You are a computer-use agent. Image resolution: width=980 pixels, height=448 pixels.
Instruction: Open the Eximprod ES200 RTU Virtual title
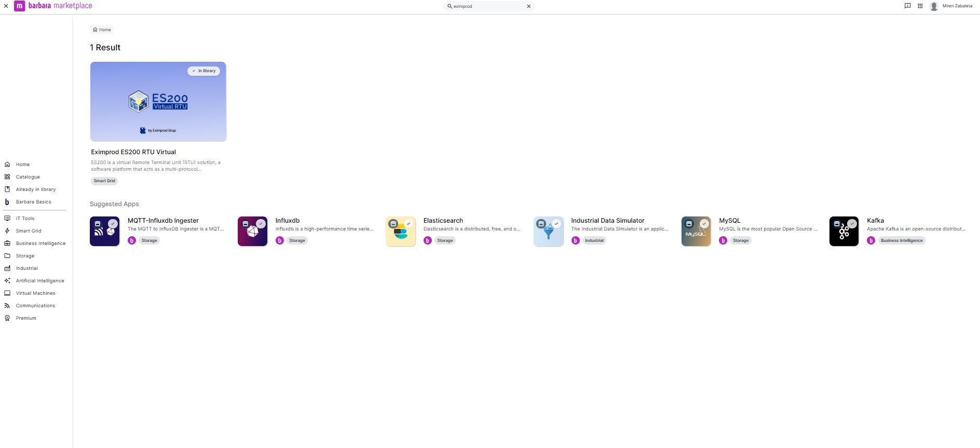pos(133,152)
